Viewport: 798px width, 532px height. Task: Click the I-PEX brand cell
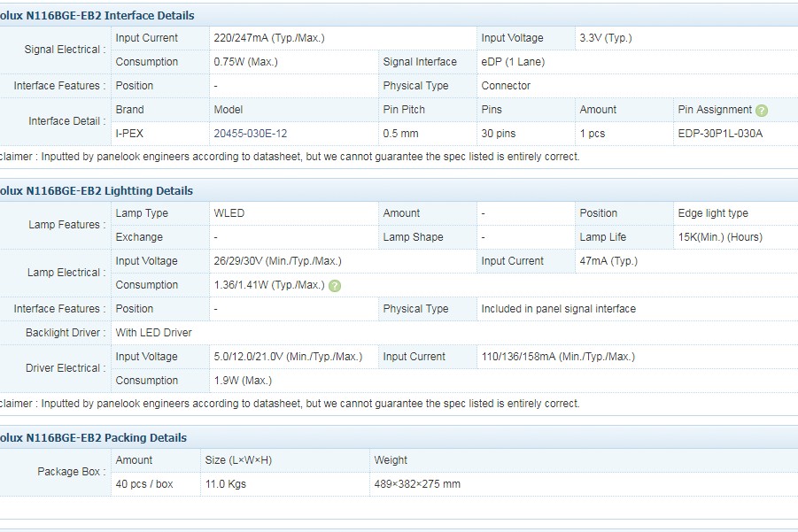pyautogui.click(x=129, y=134)
